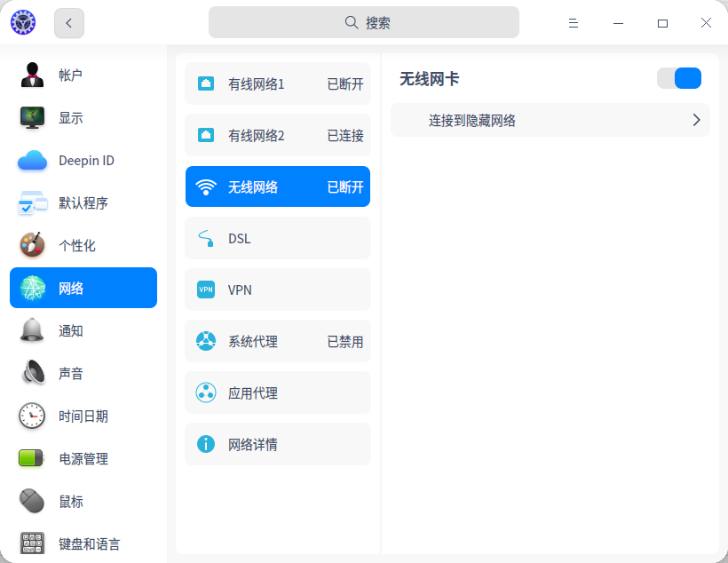
Task: Open the Deepin ID section
Action: [83, 160]
